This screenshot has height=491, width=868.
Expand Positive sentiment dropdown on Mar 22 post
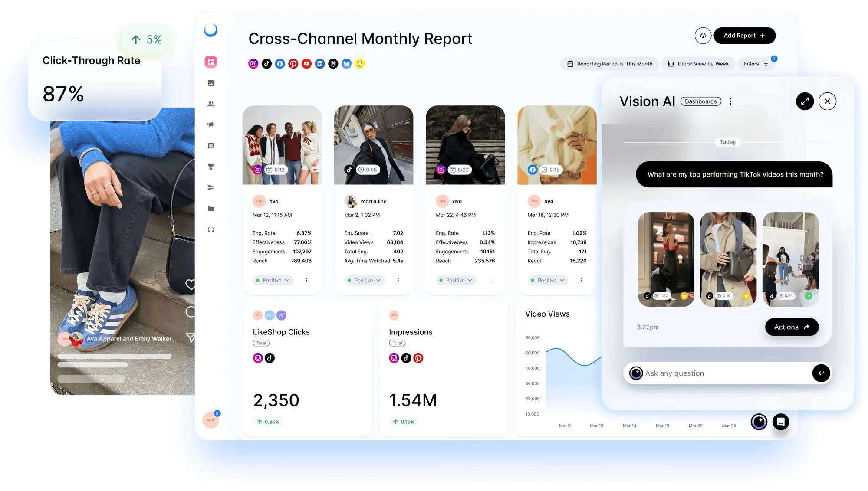456,281
